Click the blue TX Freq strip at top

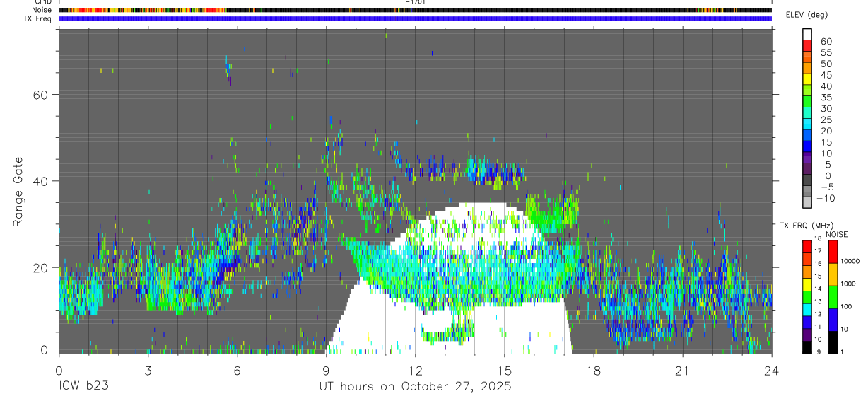pos(415,18)
